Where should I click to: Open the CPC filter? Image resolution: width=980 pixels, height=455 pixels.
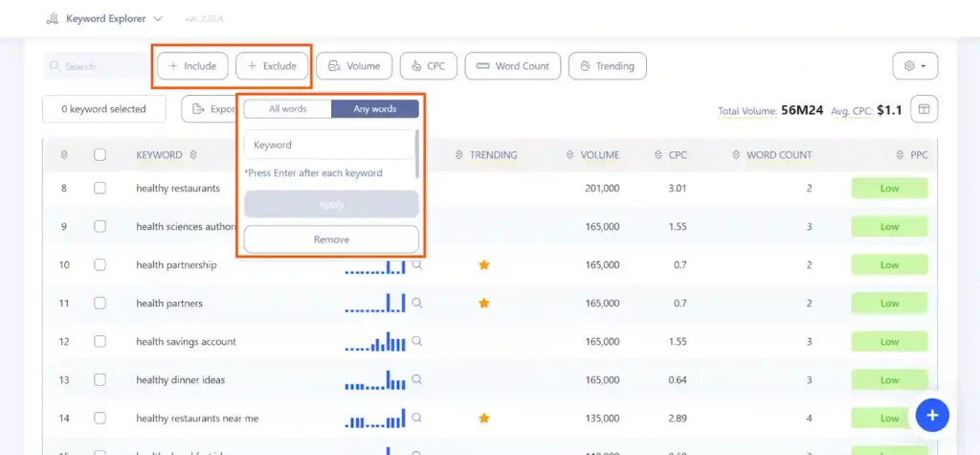[x=429, y=66]
